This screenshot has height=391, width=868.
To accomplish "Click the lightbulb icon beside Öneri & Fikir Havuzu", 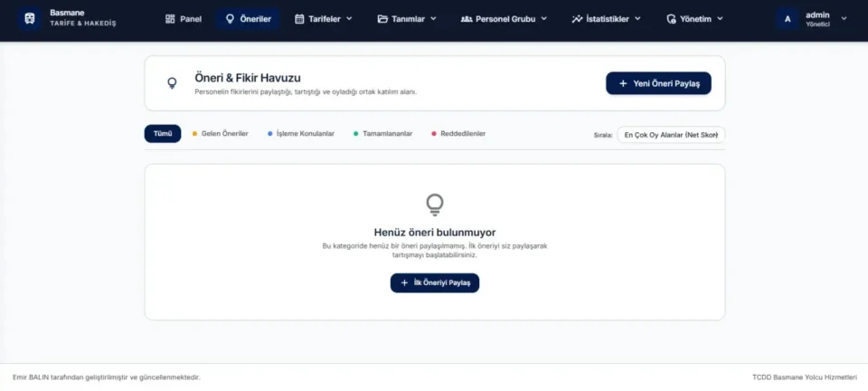I will (172, 83).
